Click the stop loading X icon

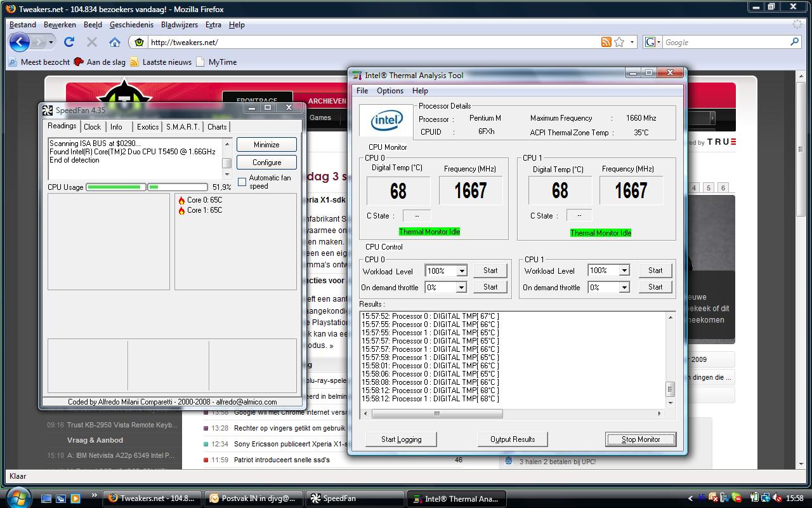(92, 42)
